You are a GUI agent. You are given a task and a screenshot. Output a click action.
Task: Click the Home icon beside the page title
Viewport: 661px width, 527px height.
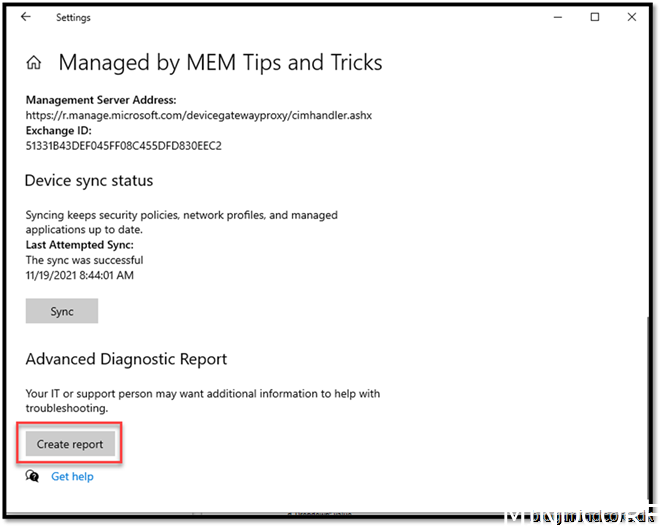34,63
